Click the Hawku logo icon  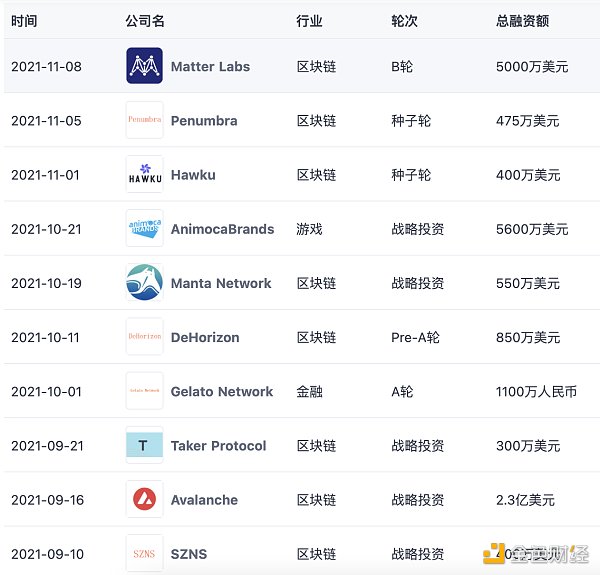(144, 174)
